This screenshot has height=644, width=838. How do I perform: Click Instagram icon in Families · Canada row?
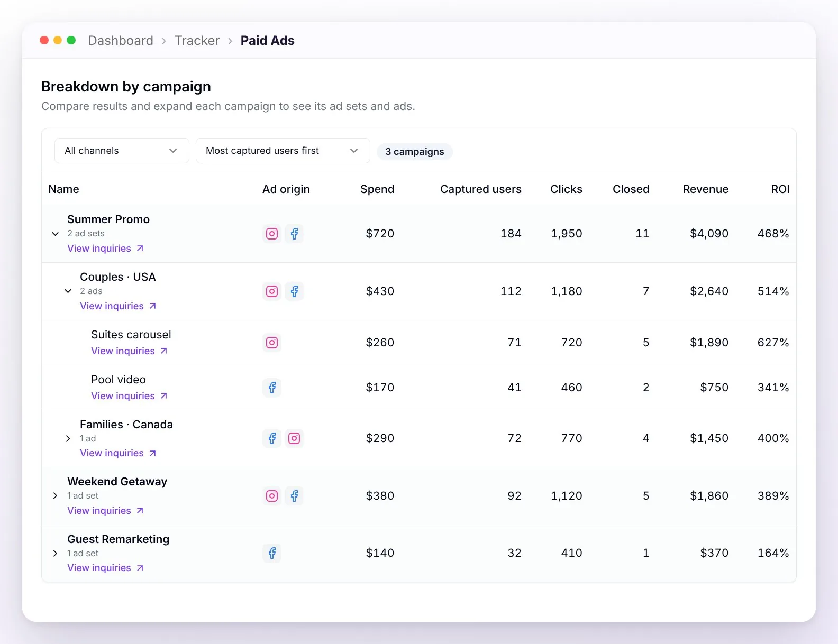[294, 438]
